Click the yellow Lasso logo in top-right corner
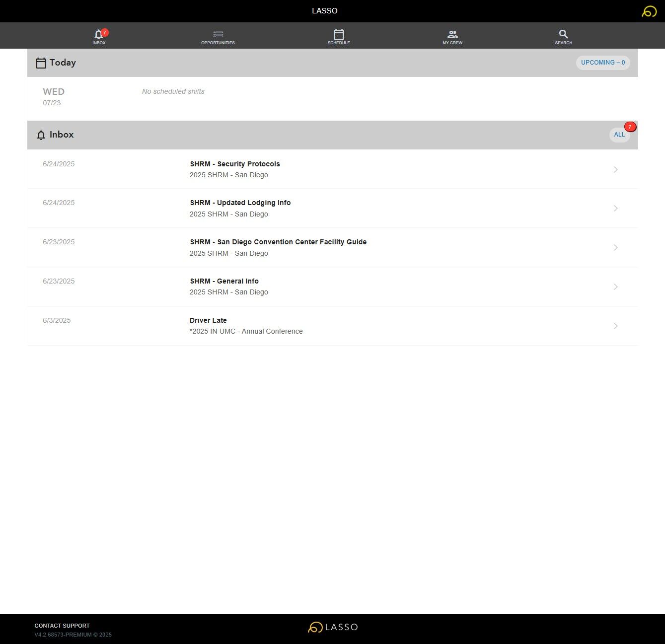 pyautogui.click(x=649, y=11)
